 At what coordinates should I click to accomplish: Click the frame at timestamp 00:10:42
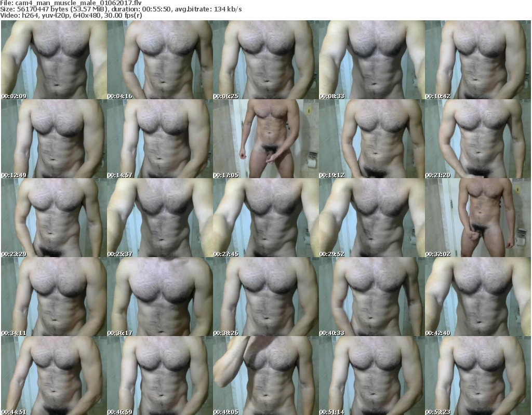[478, 60]
